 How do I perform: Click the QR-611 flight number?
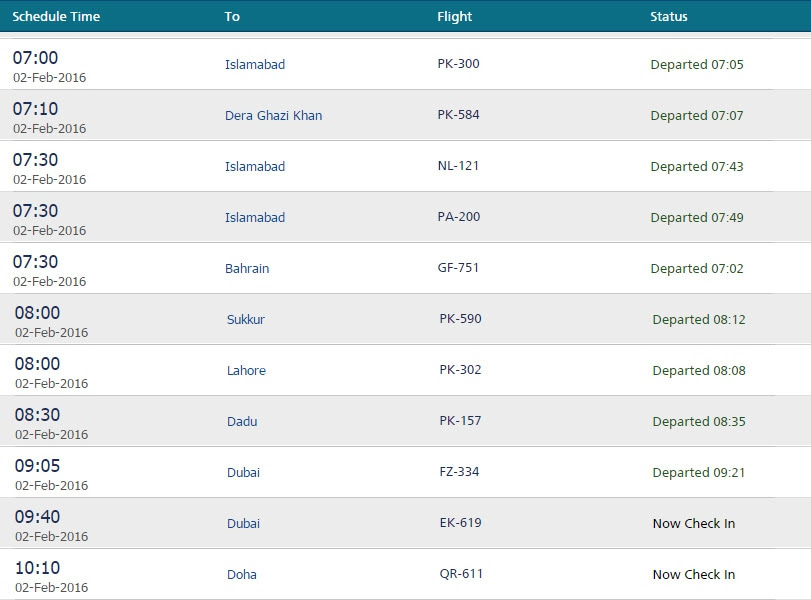[461, 574]
